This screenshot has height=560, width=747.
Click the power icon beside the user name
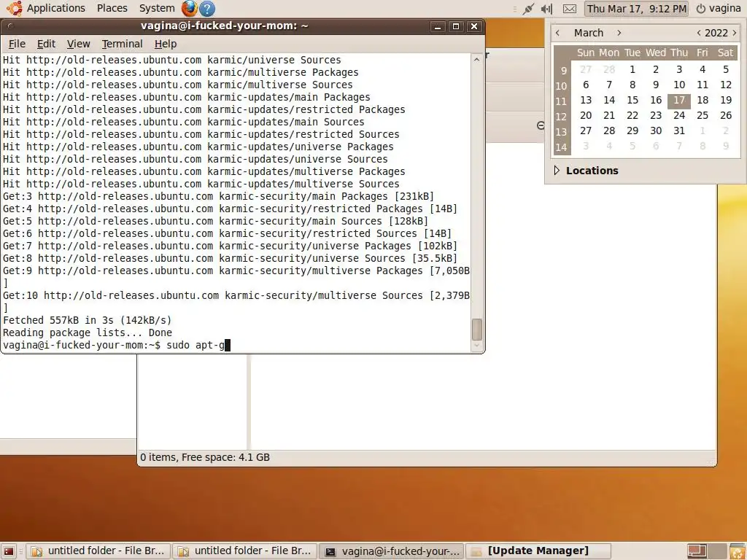pyautogui.click(x=700, y=9)
